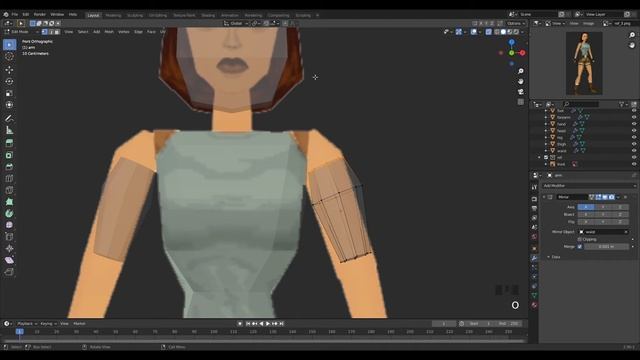Enable face select mode
This screenshot has width=640, height=360.
click(x=57, y=32)
